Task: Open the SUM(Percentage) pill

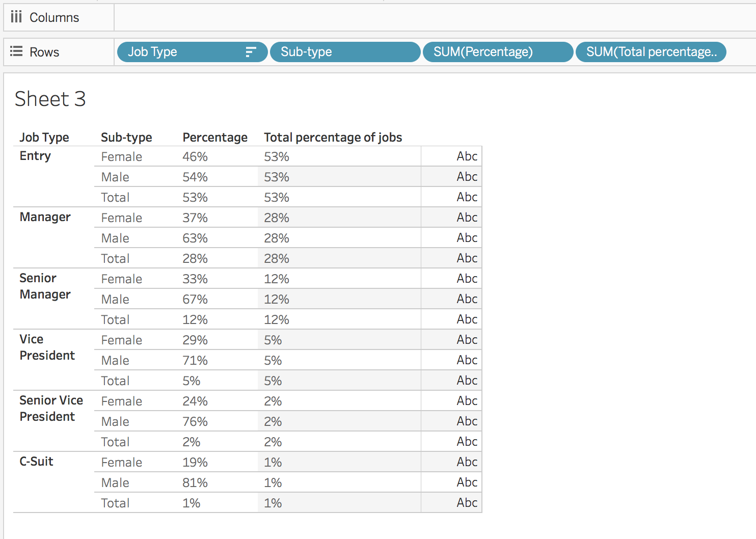Action: pos(498,52)
